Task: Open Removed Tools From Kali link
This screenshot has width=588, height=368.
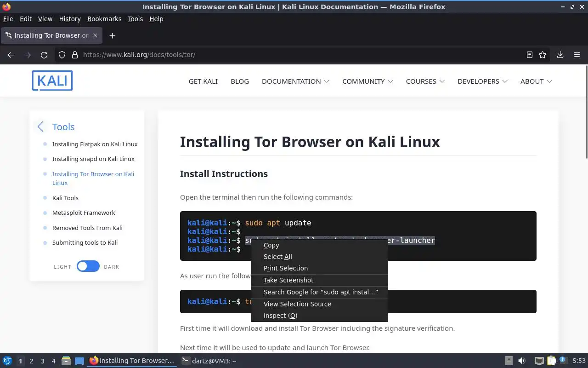Action: pos(87,228)
